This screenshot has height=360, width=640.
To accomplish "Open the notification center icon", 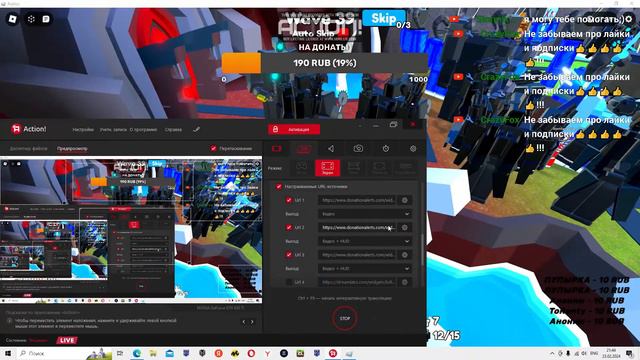I will click(629, 353).
